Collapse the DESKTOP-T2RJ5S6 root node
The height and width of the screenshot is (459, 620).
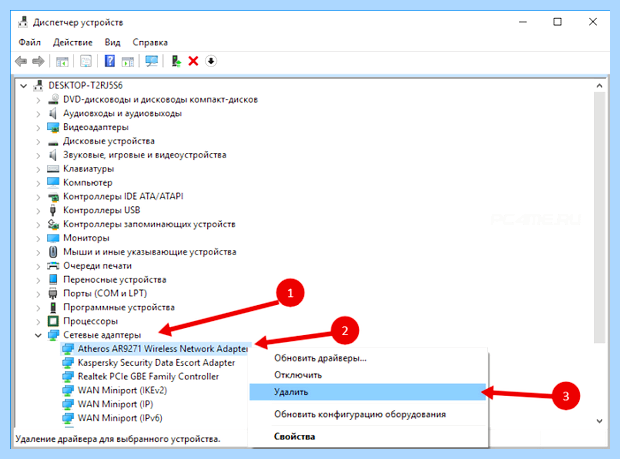pyautogui.click(x=24, y=85)
